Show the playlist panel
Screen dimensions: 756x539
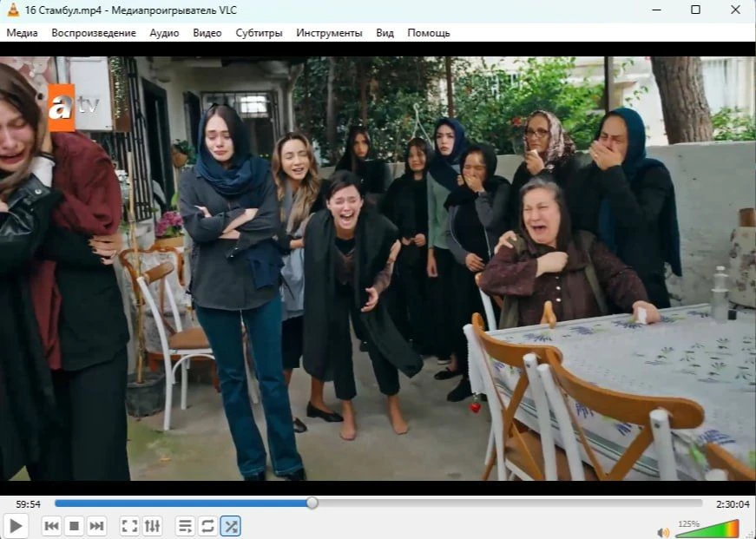click(x=185, y=526)
